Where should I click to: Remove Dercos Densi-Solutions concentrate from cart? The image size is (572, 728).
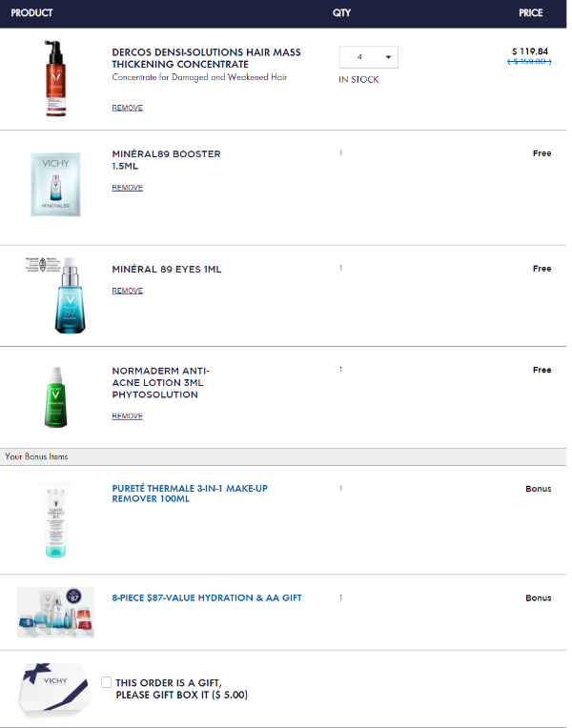pyautogui.click(x=127, y=108)
